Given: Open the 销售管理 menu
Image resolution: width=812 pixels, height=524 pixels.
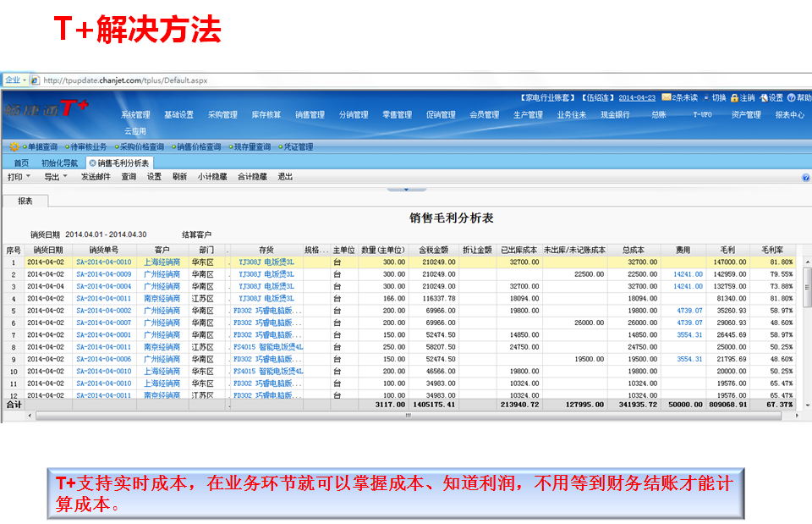Looking at the screenshot, I should click(x=310, y=114).
